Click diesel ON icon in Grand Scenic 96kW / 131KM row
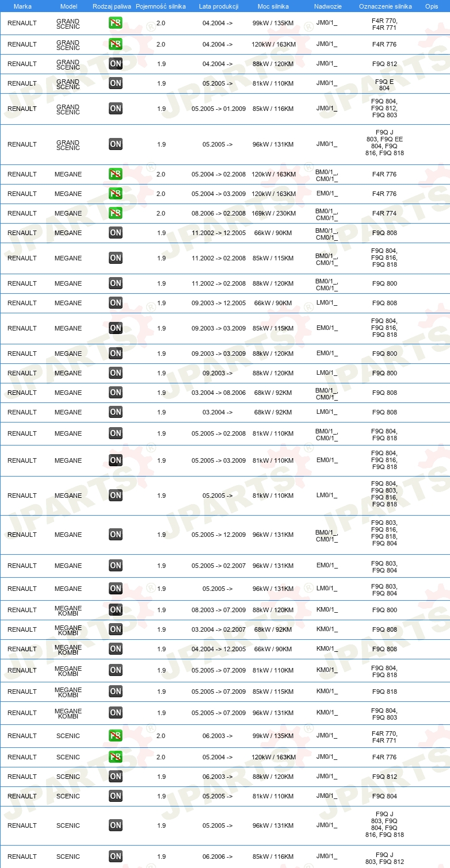The width and height of the screenshot is (450, 868). tap(116, 144)
